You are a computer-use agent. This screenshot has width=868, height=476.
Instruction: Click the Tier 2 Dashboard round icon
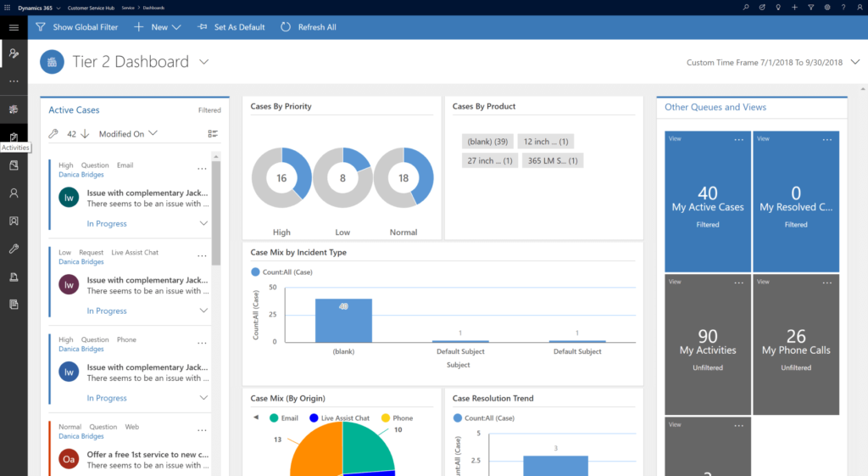(52, 62)
